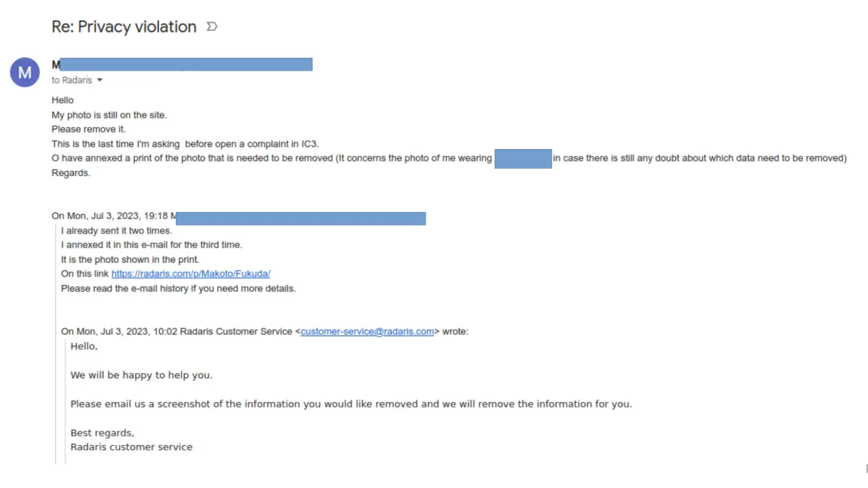
Task: Click the 'Please email us a screenshot' sentence
Action: (x=351, y=404)
